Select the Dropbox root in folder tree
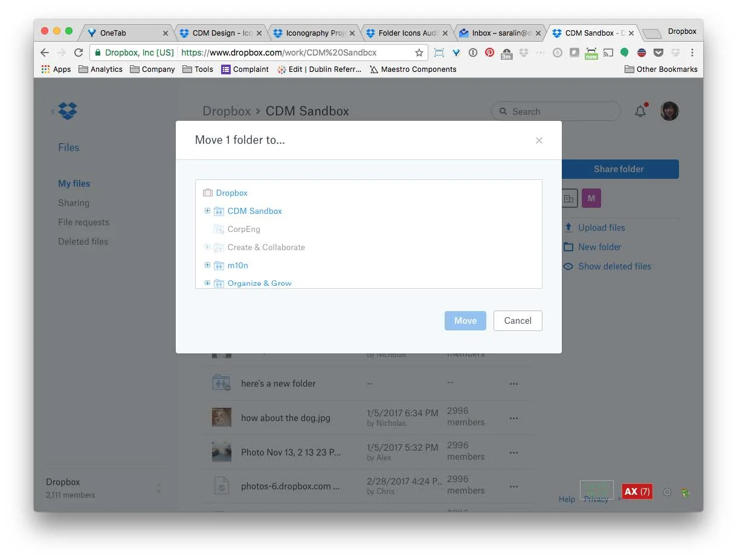The height and width of the screenshot is (560, 737). tap(232, 193)
